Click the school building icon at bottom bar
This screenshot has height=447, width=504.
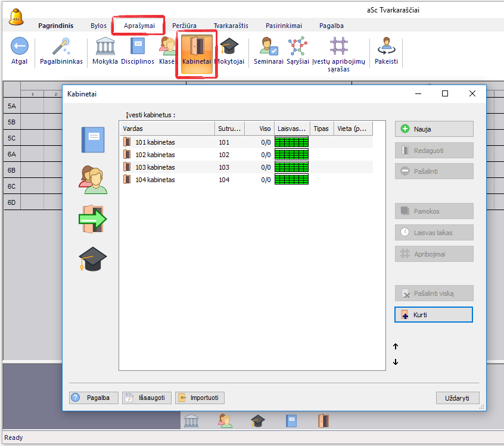point(191,421)
